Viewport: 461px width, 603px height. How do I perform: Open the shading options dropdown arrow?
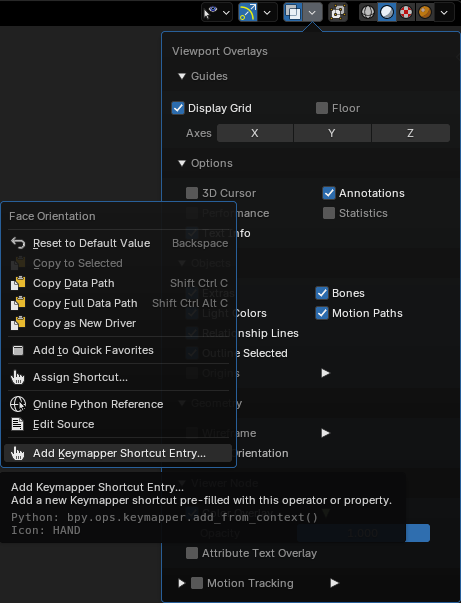click(x=444, y=12)
